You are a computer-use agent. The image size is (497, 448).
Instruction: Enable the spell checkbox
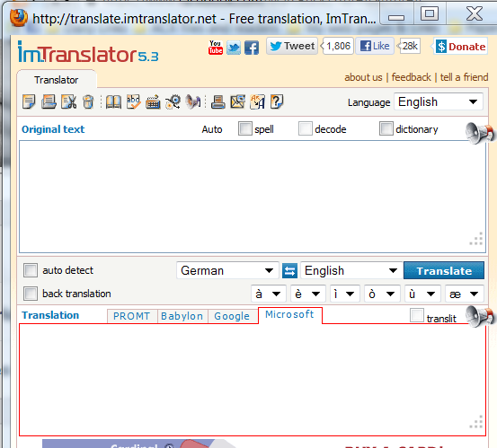coord(245,128)
